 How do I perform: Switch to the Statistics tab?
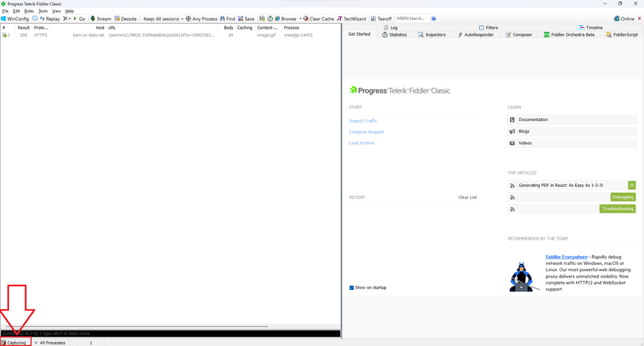click(x=395, y=35)
